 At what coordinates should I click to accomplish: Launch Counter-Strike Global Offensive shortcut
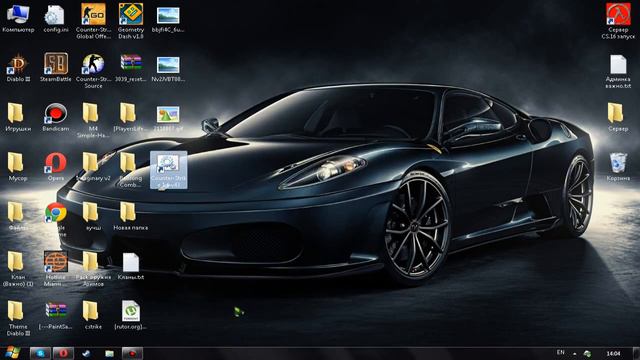click(x=93, y=21)
